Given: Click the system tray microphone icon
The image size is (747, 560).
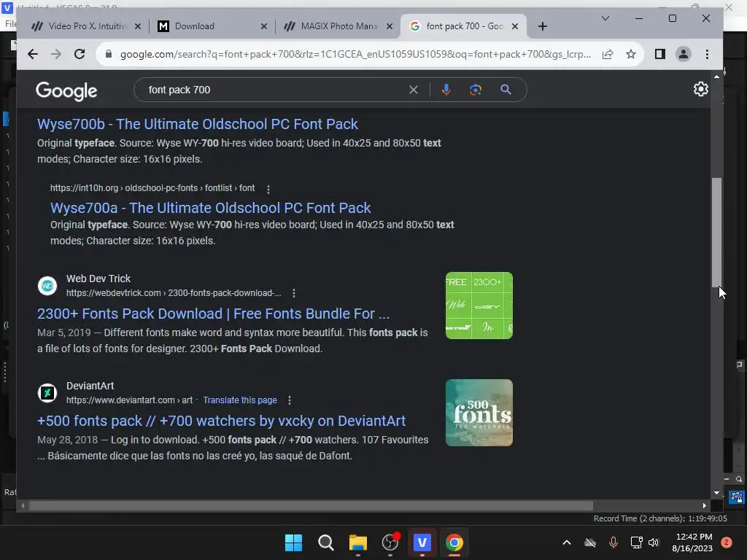Looking at the screenshot, I should [x=613, y=542].
